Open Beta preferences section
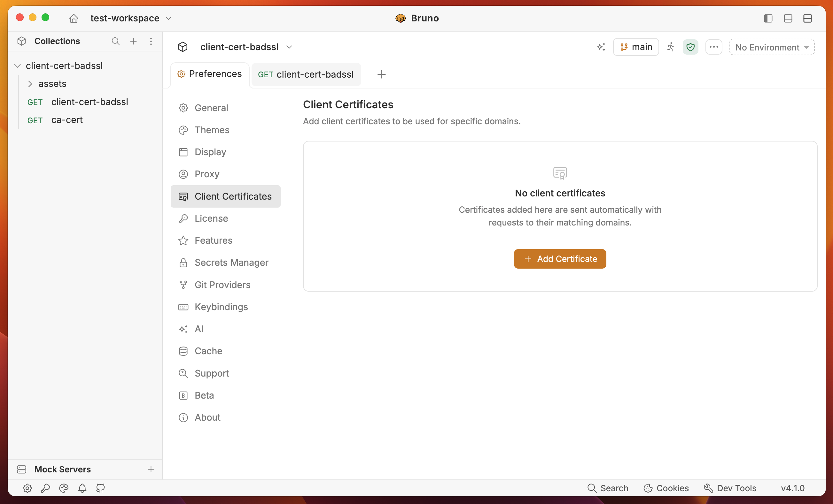The height and width of the screenshot is (504, 833). coord(225,395)
